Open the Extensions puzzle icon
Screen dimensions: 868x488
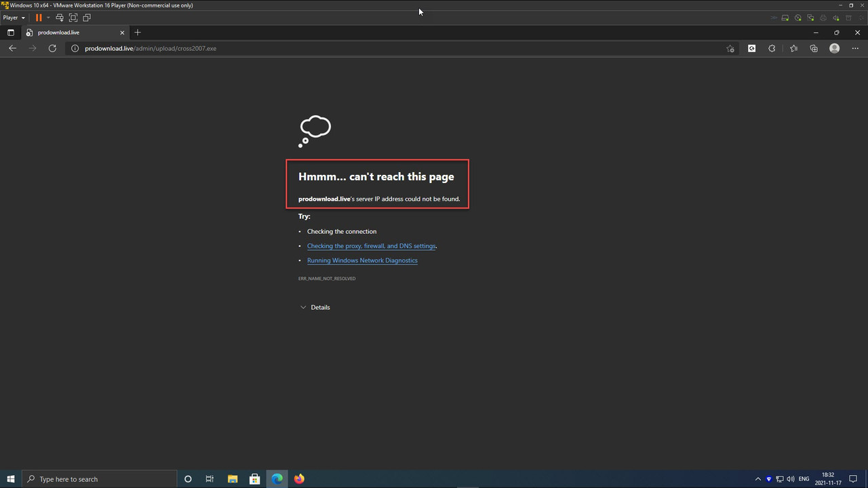772,49
